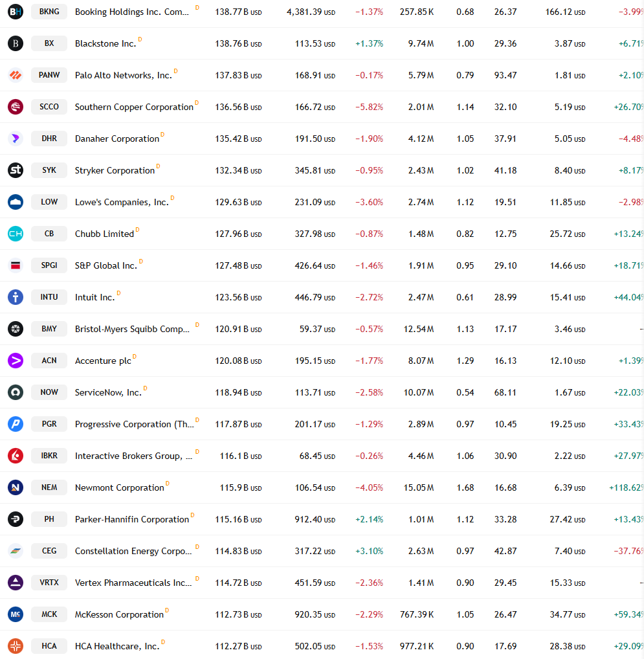Click the Parker-Hannifin logo icon
Image resolution: width=644 pixels, height=659 pixels.
click(16, 519)
